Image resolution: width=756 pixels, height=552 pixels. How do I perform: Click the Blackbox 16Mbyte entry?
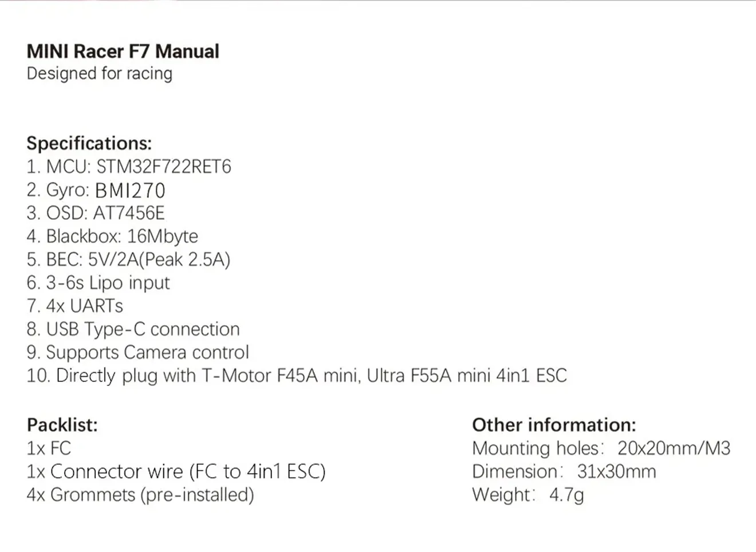[112, 236]
